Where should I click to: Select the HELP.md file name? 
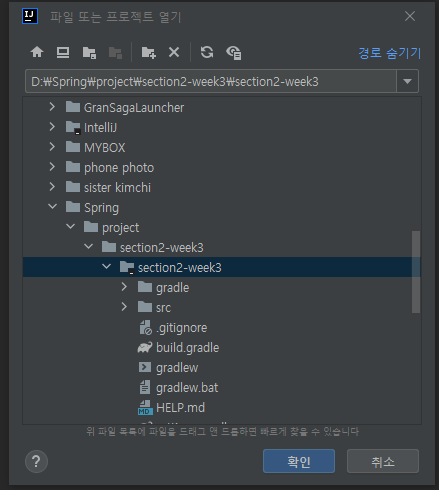click(180, 408)
